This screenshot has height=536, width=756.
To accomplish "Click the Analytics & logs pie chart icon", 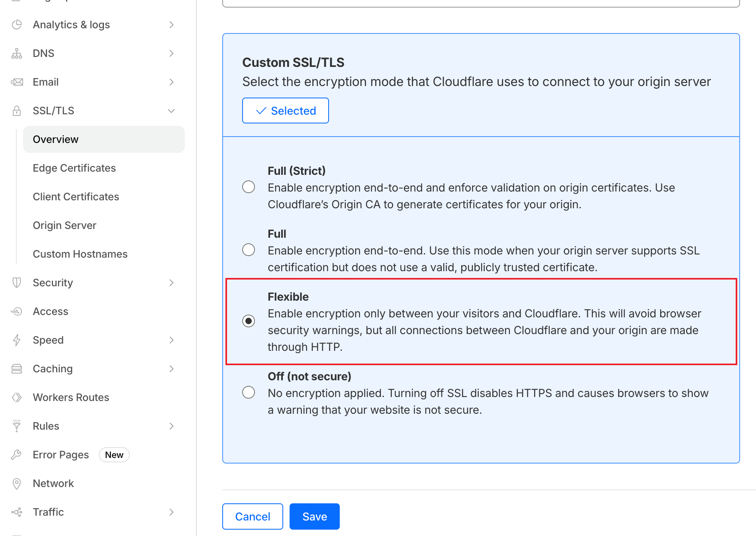I will 17,25.
